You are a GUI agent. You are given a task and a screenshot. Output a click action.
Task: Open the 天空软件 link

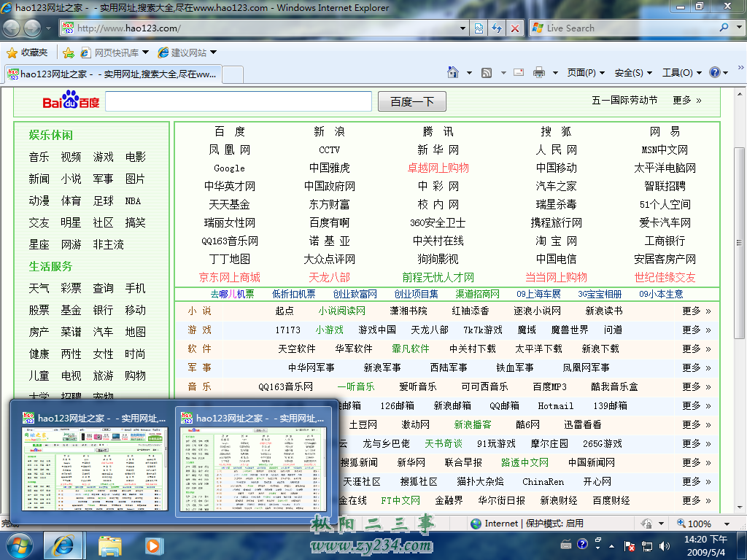pyautogui.click(x=297, y=349)
